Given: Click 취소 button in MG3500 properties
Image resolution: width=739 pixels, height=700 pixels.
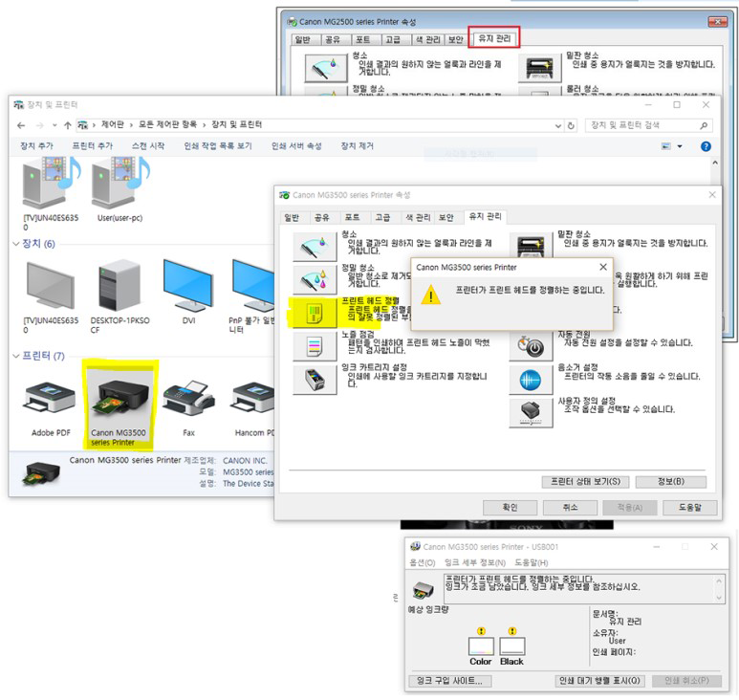Looking at the screenshot, I should pos(570,507).
